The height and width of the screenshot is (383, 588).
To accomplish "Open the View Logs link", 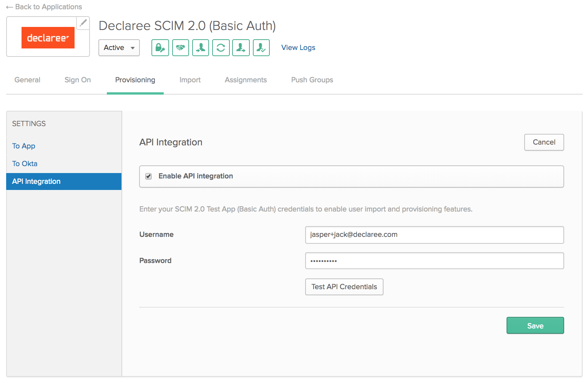I will 298,48.
